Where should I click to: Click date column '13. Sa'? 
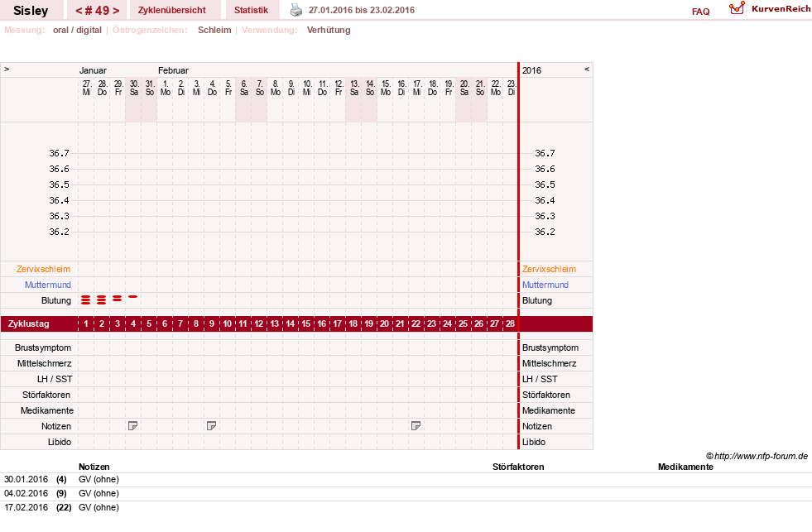click(x=354, y=88)
